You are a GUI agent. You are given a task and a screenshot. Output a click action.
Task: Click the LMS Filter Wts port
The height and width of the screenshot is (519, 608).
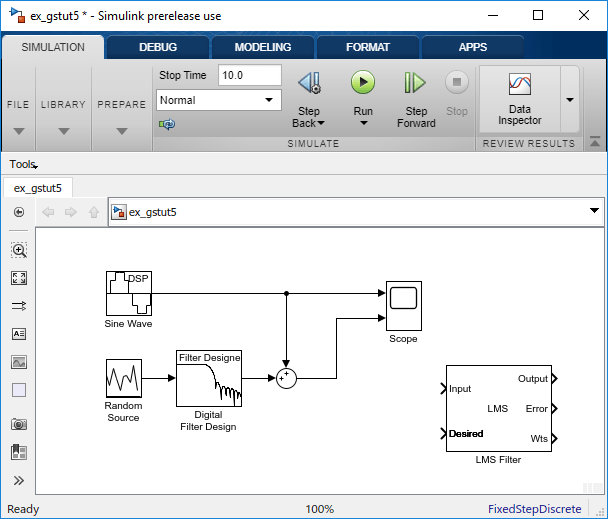(554, 438)
